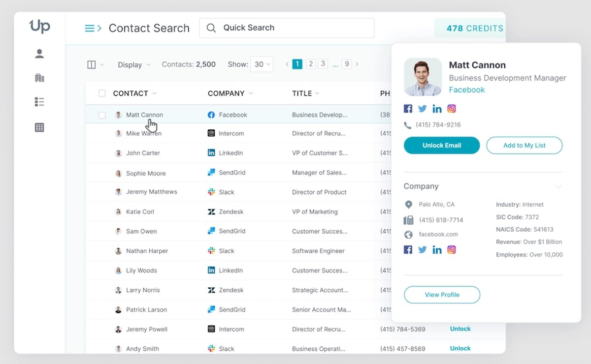This screenshot has height=364, width=591.
Task: Click the Add to My List button
Action: 525,146
